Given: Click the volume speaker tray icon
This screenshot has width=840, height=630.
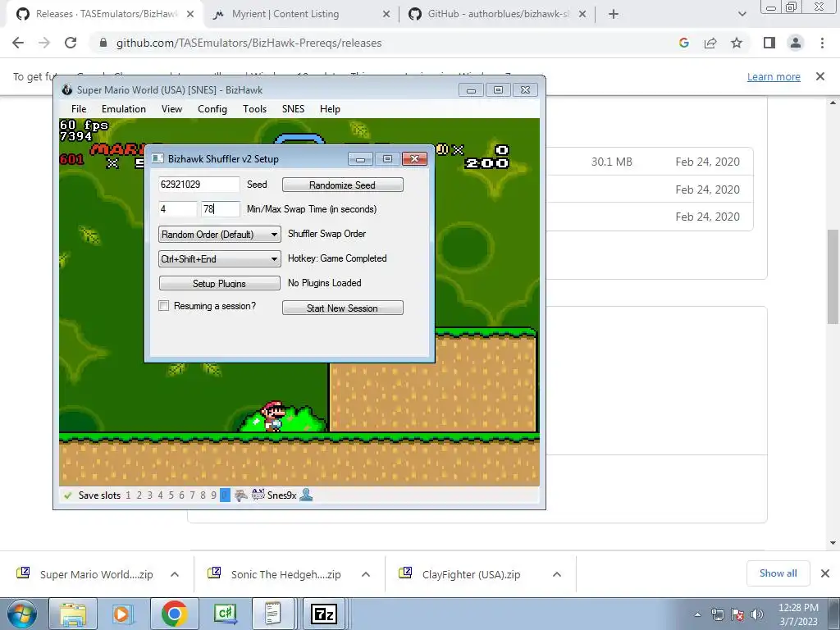Looking at the screenshot, I should [x=757, y=614].
